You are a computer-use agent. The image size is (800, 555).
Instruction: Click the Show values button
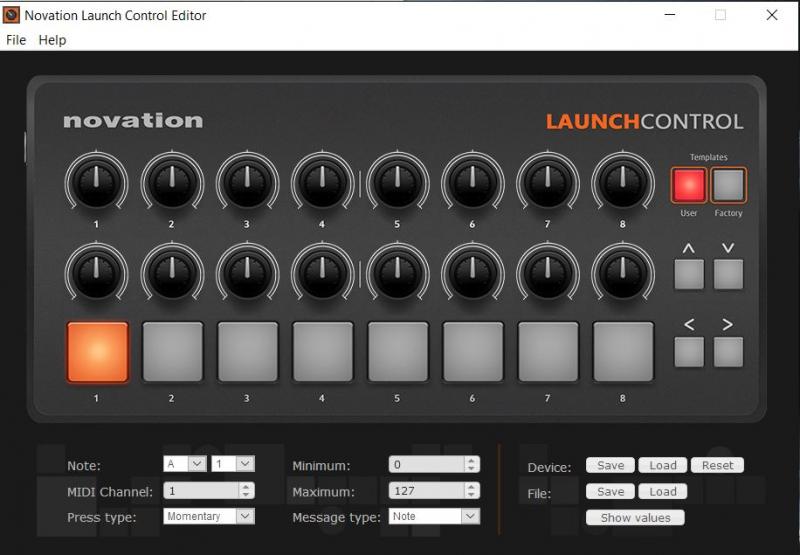click(x=635, y=518)
